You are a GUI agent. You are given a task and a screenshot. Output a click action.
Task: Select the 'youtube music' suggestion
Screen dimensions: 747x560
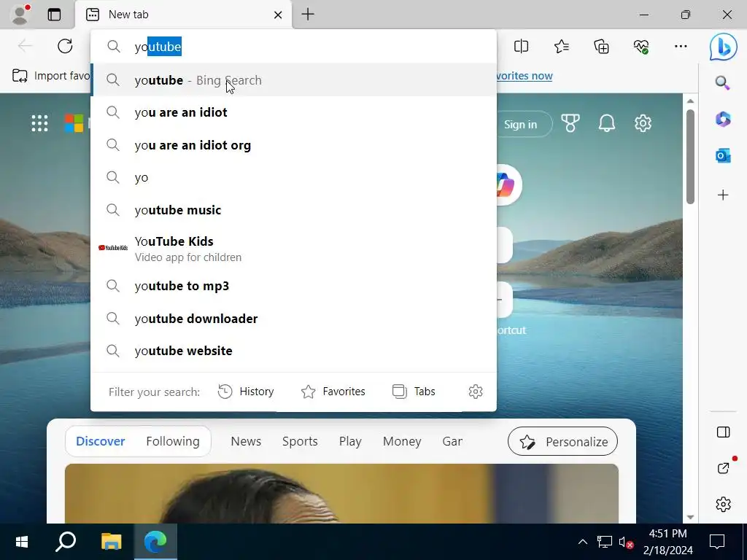(x=293, y=210)
